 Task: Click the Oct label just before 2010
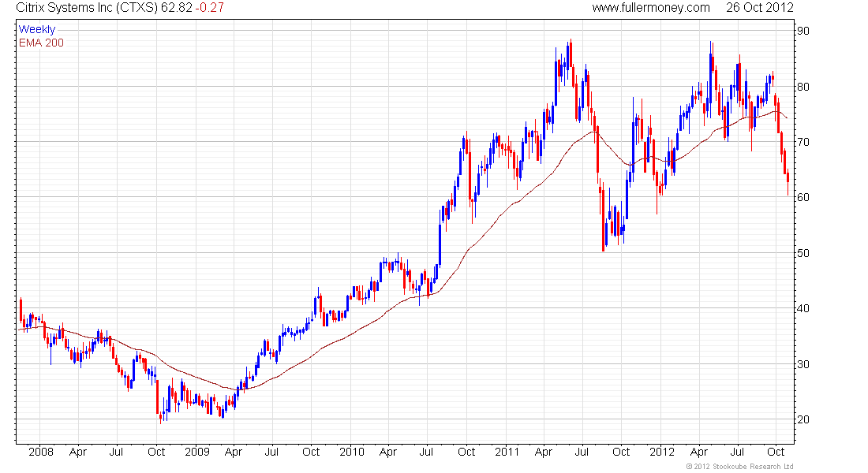click(x=311, y=452)
